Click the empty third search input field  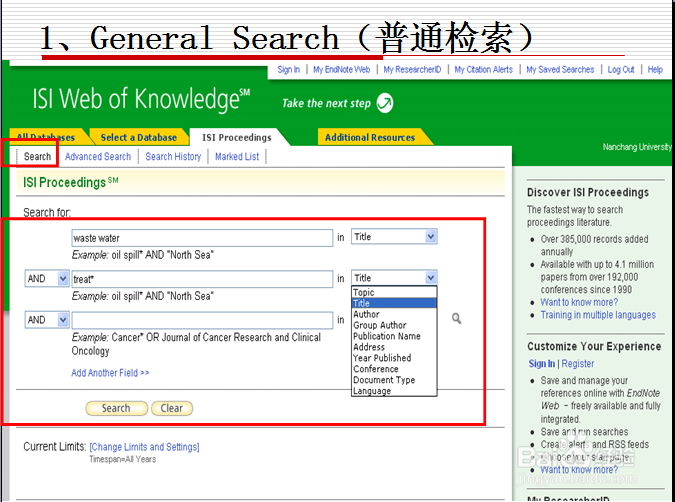[x=202, y=320]
